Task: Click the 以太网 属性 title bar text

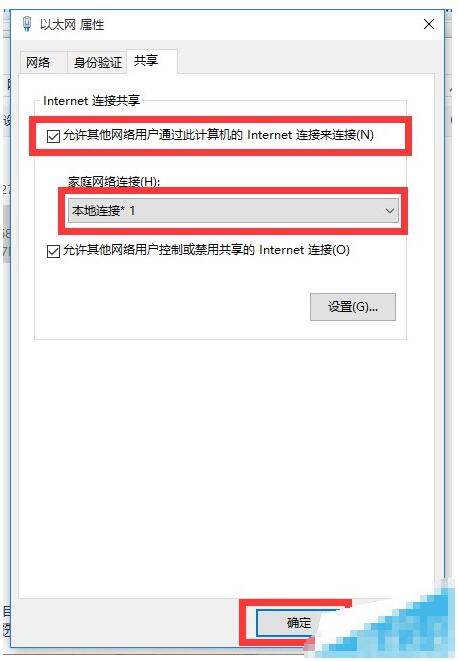Action: click(72, 24)
